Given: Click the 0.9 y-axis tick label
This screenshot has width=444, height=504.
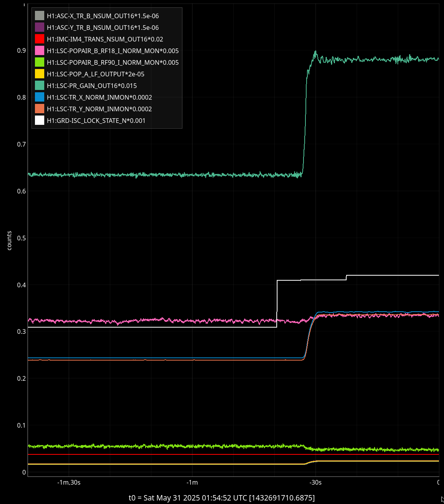Looking at the screenshot, I should coord(21,50).
